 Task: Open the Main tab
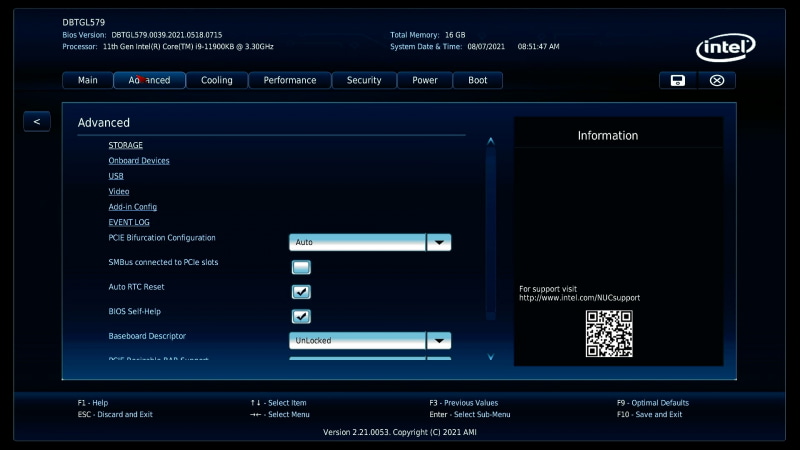(88, 80)
